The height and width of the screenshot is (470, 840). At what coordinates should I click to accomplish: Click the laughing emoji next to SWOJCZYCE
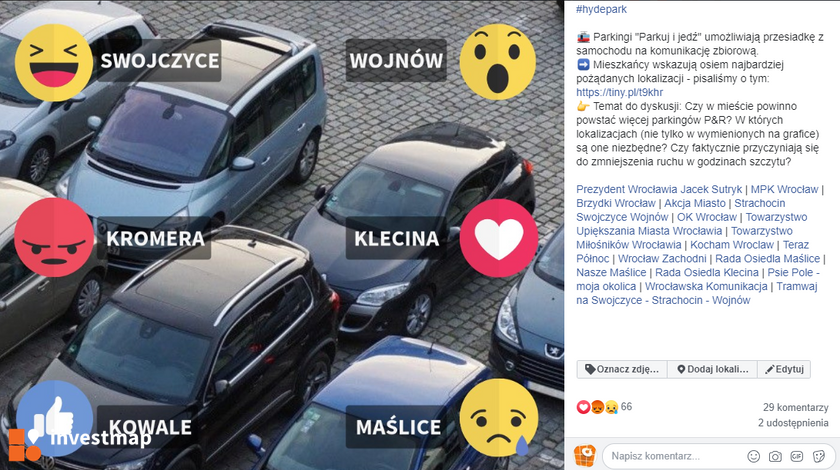(x=54, y=62)
